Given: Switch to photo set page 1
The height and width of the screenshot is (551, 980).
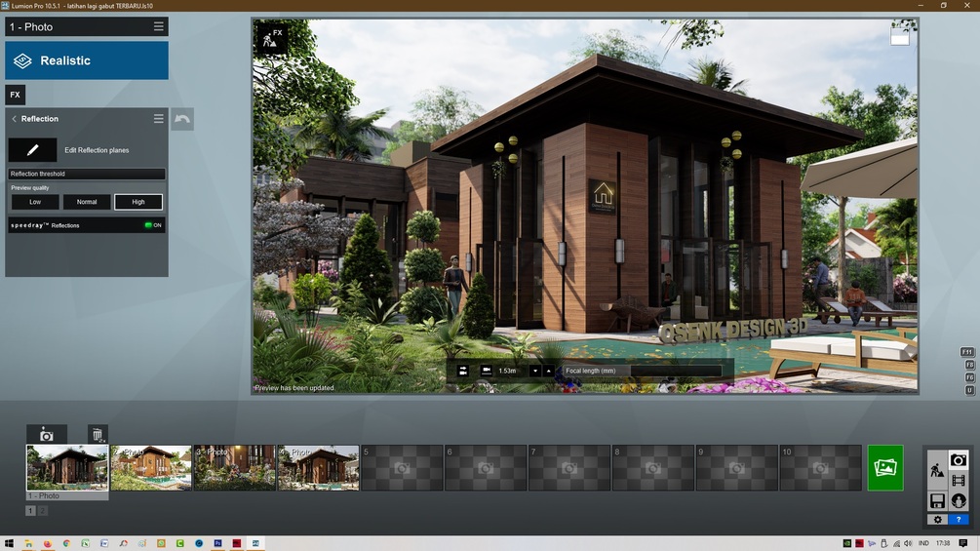Looking at the screenshot, I should (30, 510).
